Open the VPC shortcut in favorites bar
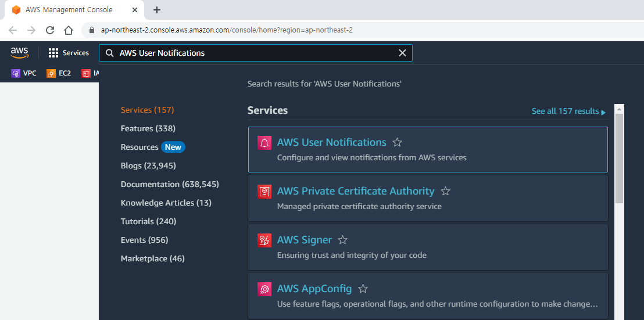 [x=24, y=73]
